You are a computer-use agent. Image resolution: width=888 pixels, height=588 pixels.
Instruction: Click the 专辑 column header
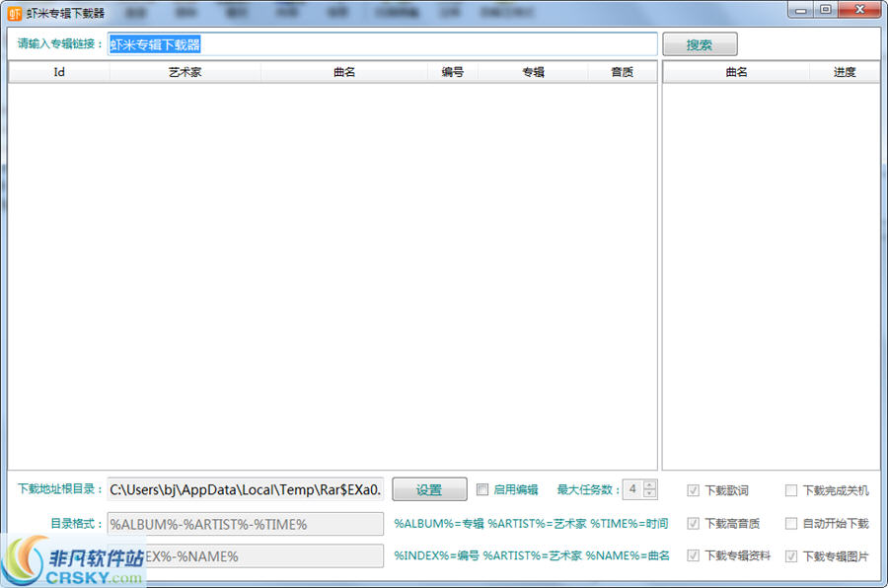click(x=533, y=72)
